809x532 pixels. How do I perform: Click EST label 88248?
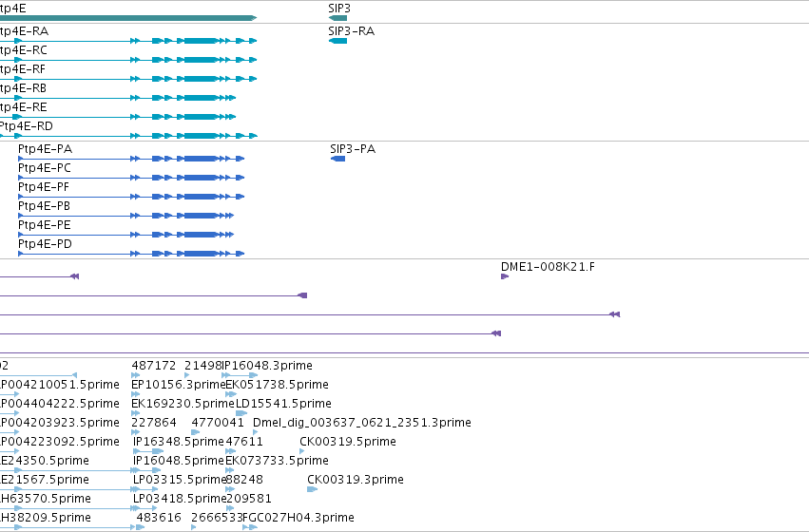(244, 480)
